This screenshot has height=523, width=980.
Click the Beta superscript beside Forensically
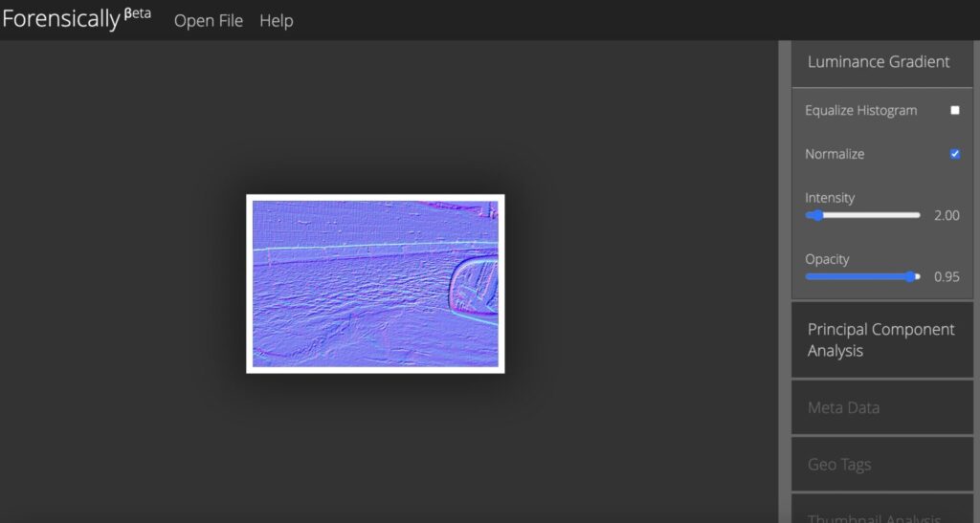click(x=137, y=13)
